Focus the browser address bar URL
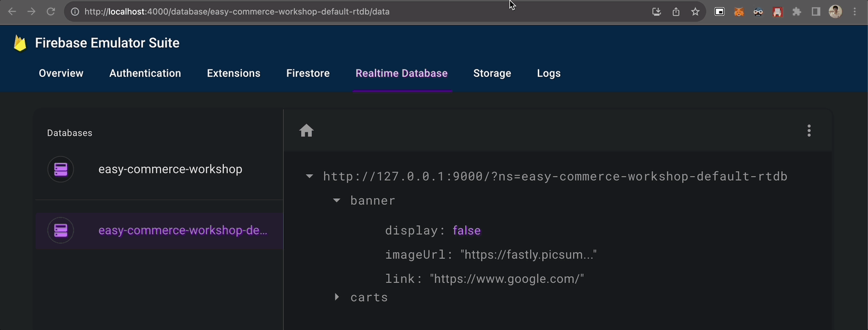This screenshot has height=330, width=868. coord(237,11)
